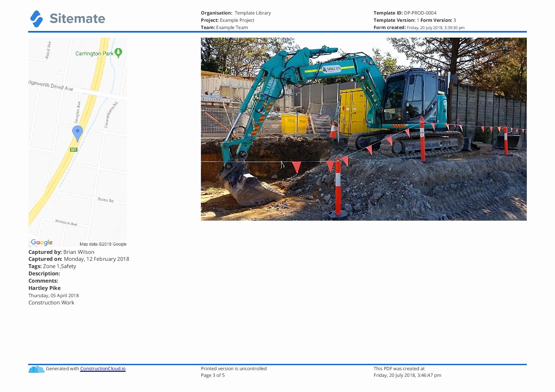Select the 'Map data ©2018 Google' attribution
Image resolution: width=555 pixels, height=392 pixels.
(103, 244)
